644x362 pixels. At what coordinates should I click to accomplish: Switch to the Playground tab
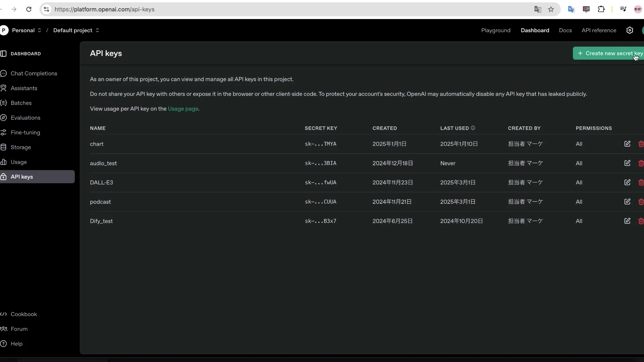(x=495, y=30)
